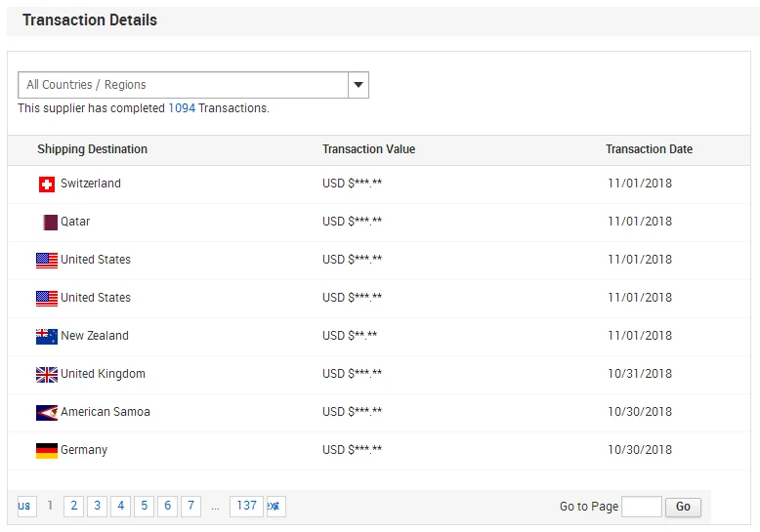Click the second United States flag icon

click(x=47, y=299)
